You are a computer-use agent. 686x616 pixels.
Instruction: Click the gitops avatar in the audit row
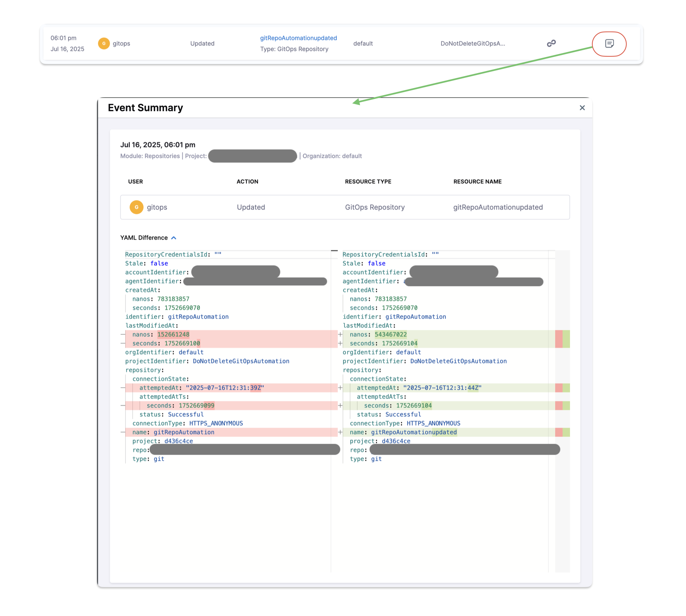104,44
